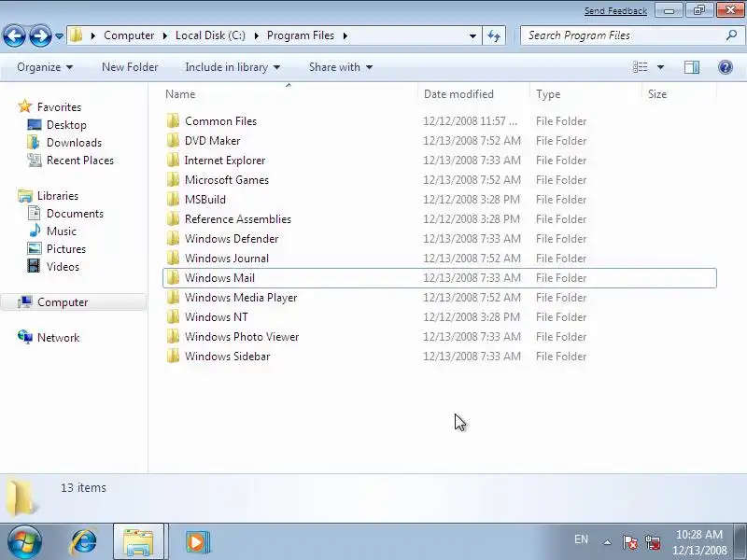Select Favorites in the navigation pane
This screenshot has width=747, height=560.
tap(59, 107)
